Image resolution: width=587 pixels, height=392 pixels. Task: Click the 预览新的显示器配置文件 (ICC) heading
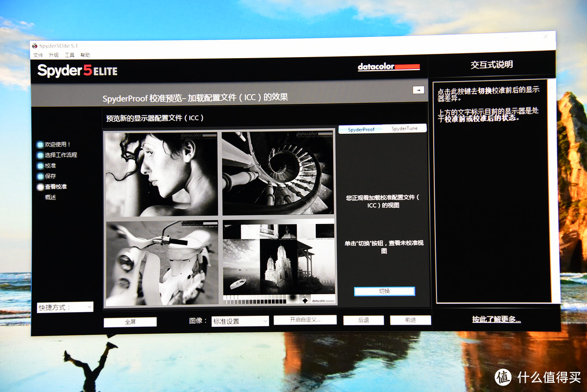tap(155, 118)
